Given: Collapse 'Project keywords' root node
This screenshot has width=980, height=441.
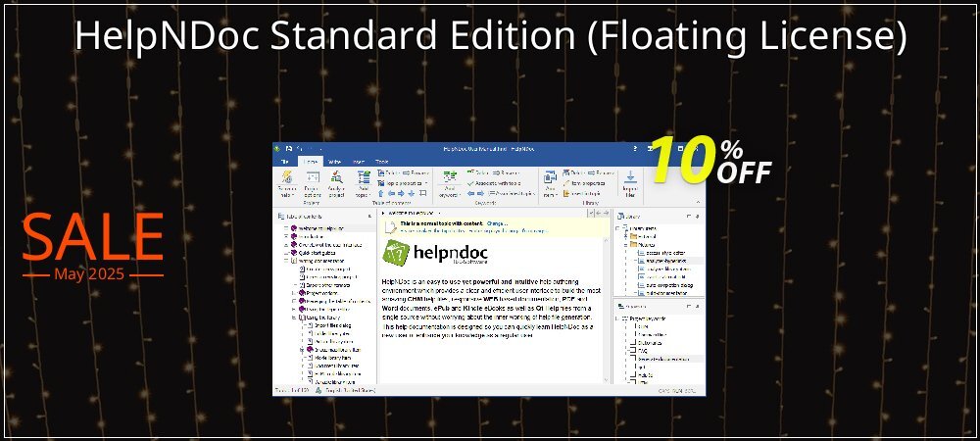Looking at the screenshot, I should point(618,318).
